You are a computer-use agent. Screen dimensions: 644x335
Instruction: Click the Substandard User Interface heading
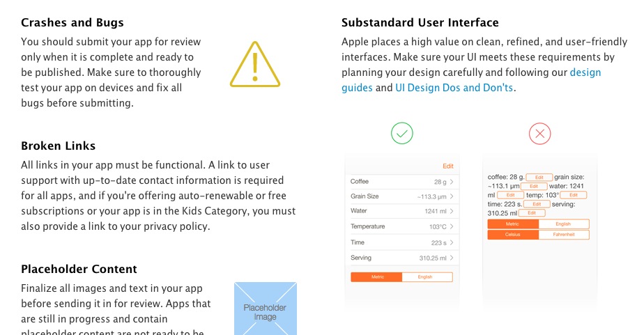click(420, 23)
